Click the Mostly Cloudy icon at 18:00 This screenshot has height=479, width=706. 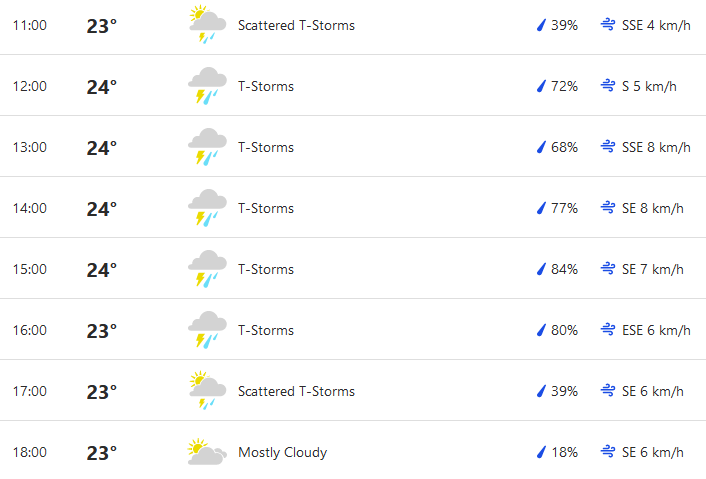[207, 452]
